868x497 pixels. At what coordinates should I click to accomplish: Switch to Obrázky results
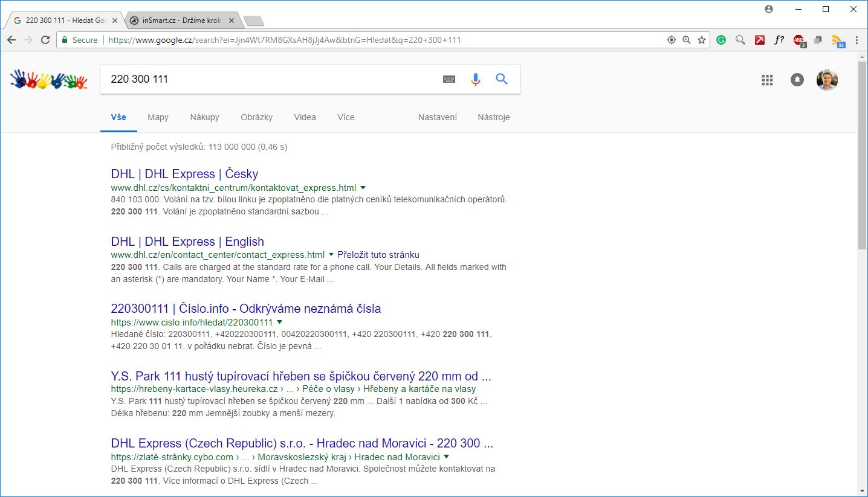(256, 117)
